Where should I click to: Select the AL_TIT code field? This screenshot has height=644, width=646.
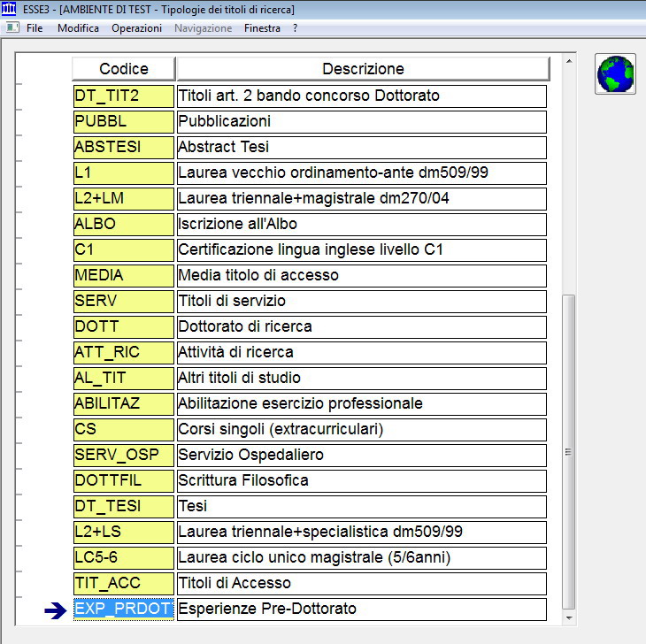point(124,379)
